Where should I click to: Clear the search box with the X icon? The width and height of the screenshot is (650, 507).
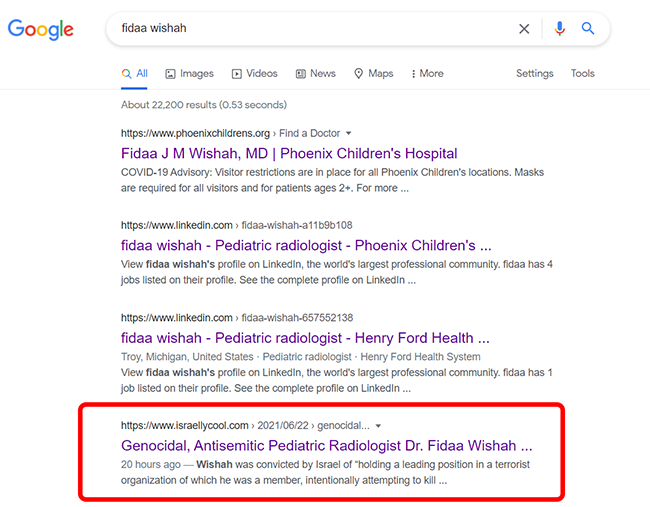tap(524, 29)
